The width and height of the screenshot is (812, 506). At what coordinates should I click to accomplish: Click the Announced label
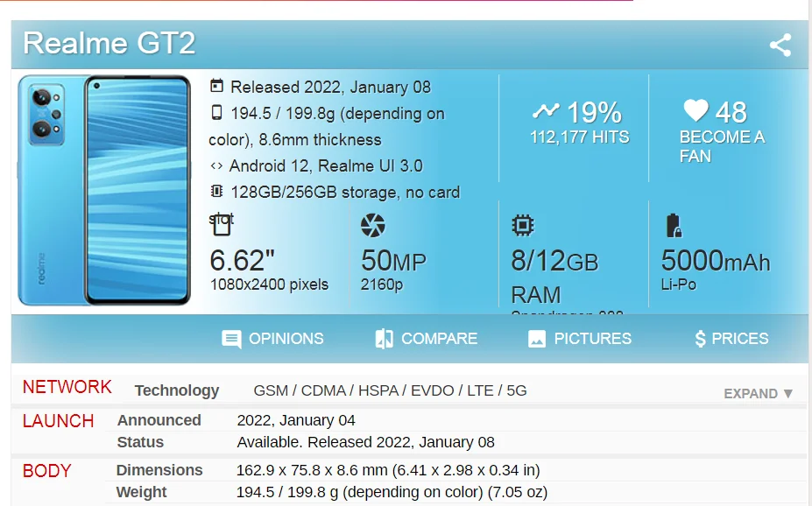159,420
